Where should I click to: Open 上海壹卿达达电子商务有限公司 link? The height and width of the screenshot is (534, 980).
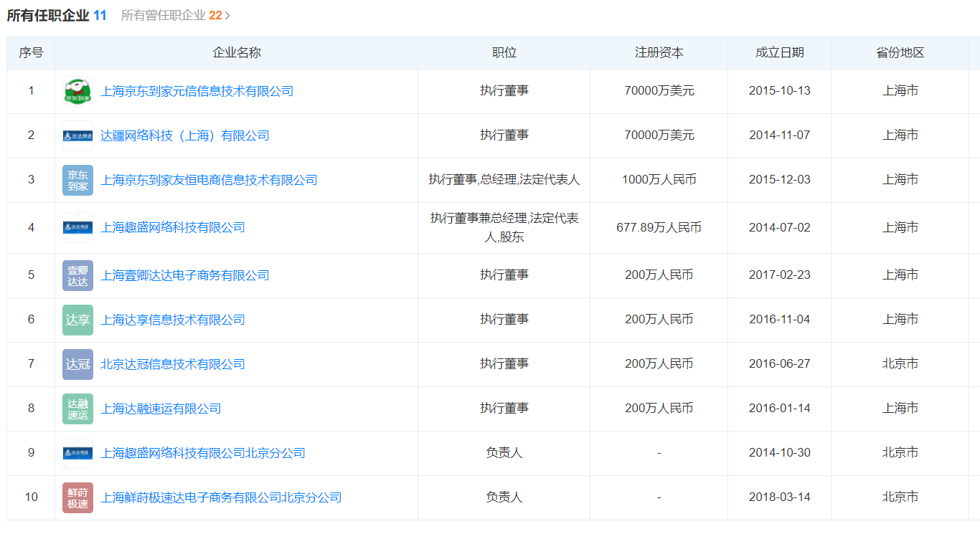coord(184,275)
